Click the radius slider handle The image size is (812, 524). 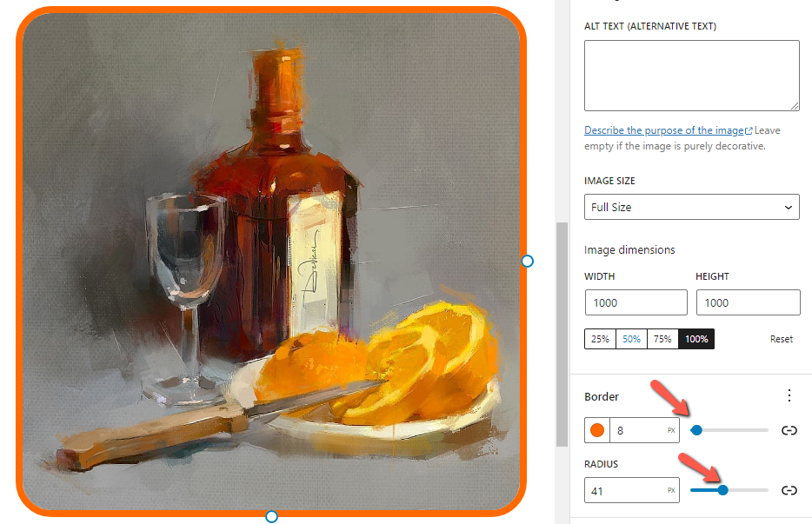pyautogui.click(x=722, y=490)
